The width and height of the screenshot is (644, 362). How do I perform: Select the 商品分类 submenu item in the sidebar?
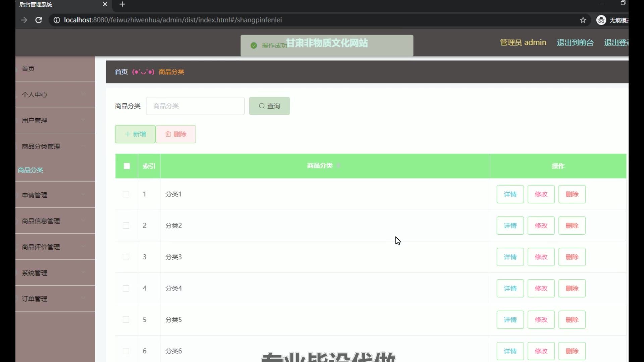tap(31, 170)
